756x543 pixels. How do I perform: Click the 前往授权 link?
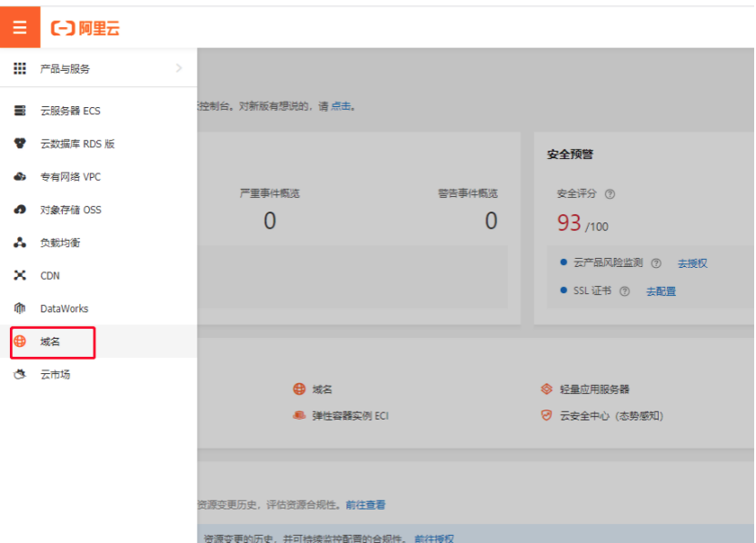434,538
